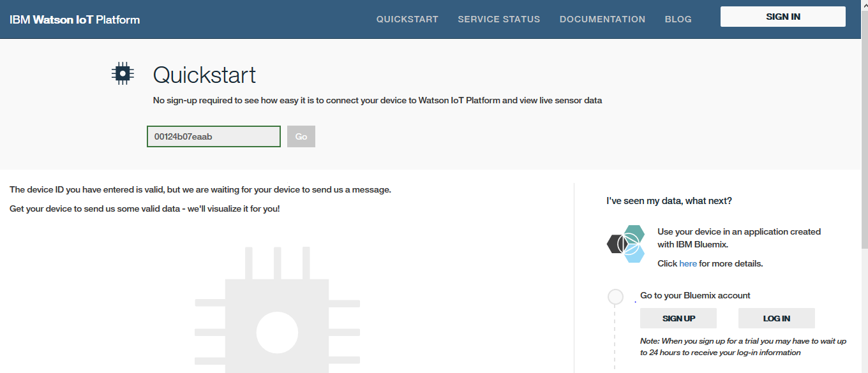Open the Quickstart navigation item
This screenshot has height=373, width=868.
click(407, 19)
